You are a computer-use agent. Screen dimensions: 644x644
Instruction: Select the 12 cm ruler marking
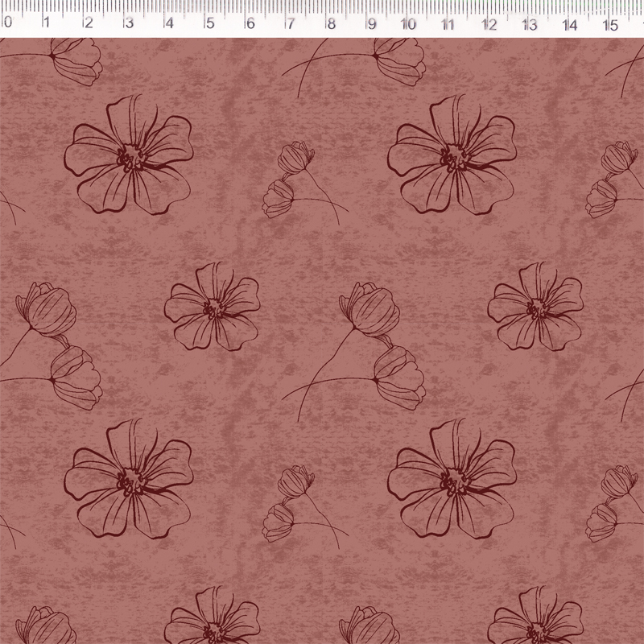click(489, 24)
